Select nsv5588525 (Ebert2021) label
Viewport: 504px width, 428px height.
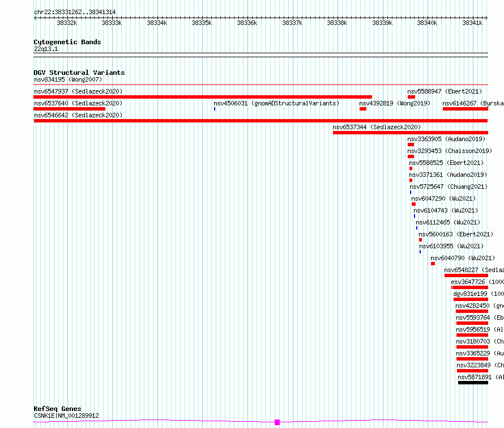coord(446,163)
